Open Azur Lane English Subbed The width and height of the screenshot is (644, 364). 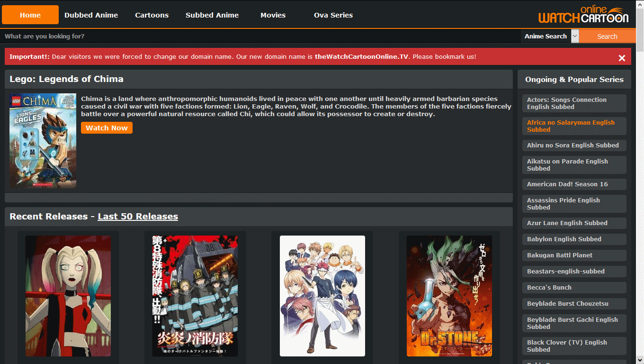[x=574, y=223]
